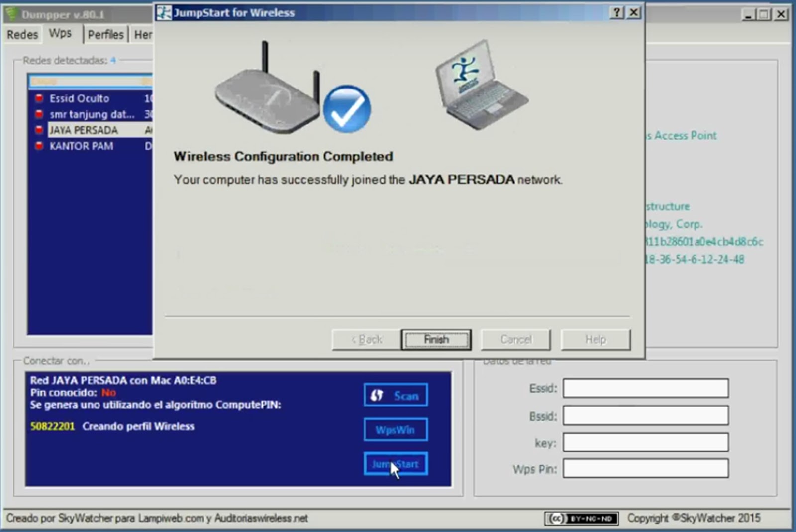
Task: Click the key input field
Action: tap(646, 443)
